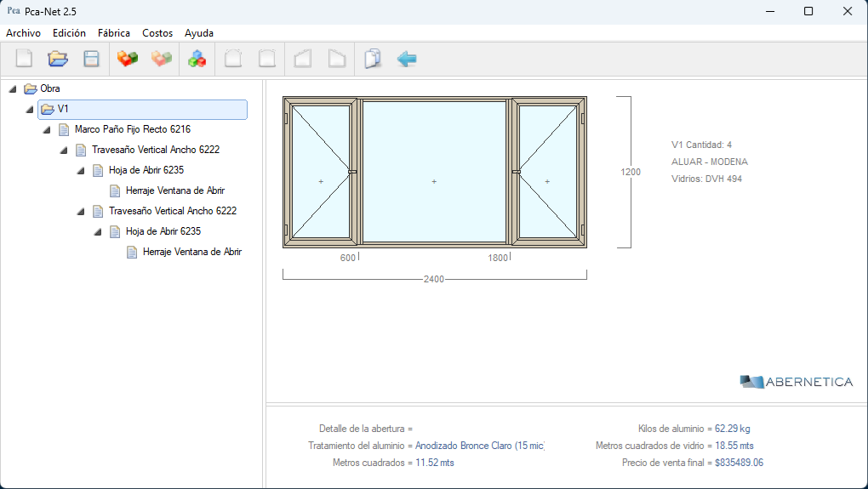Open the Fábrica menu
This screenshot has width=868, height=489.
114,33
